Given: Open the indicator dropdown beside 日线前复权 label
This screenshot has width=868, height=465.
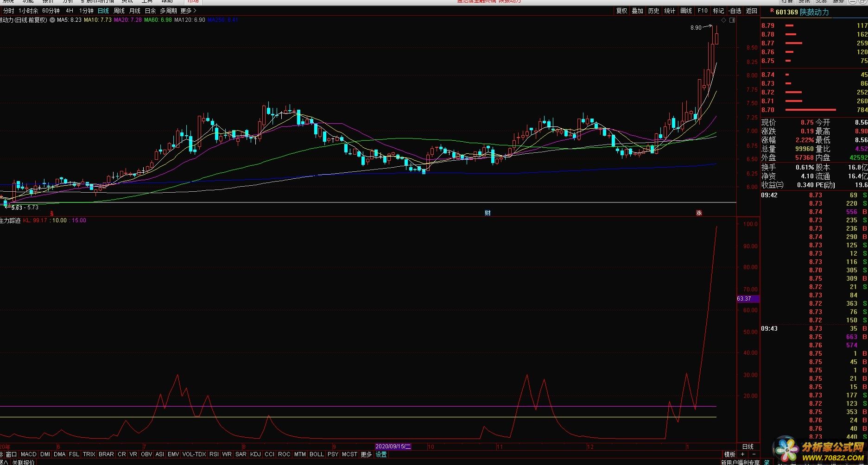Looking at the screenshot, I should (x=52, y=20).
